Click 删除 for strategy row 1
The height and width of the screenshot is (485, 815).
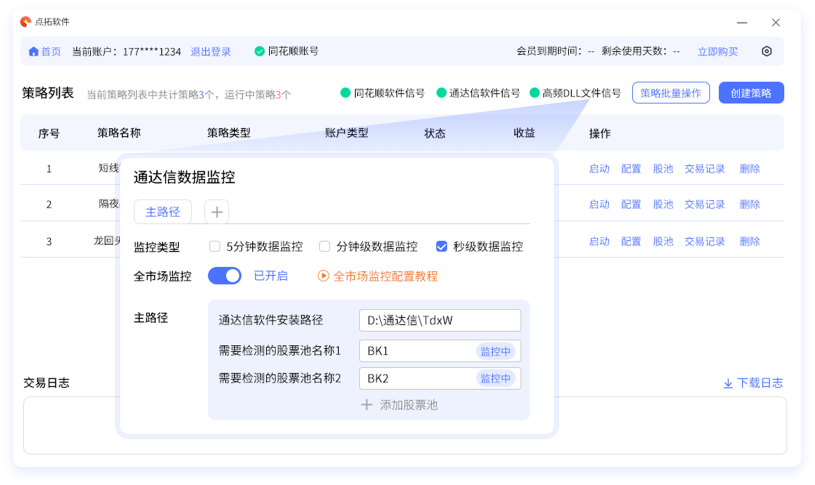pyautogui.click(x=750, y=168)
